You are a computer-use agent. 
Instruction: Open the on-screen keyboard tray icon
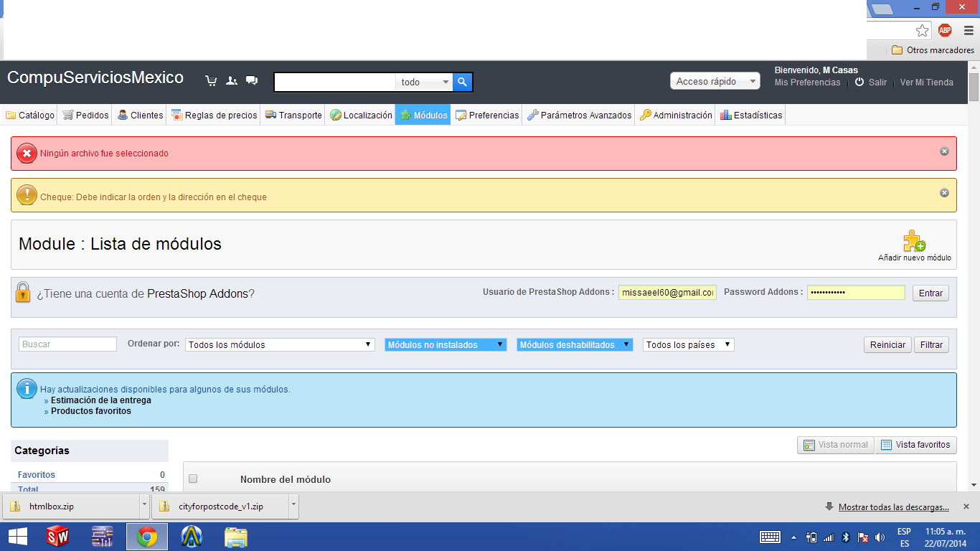pyautogui.click(x=771, y=537)
